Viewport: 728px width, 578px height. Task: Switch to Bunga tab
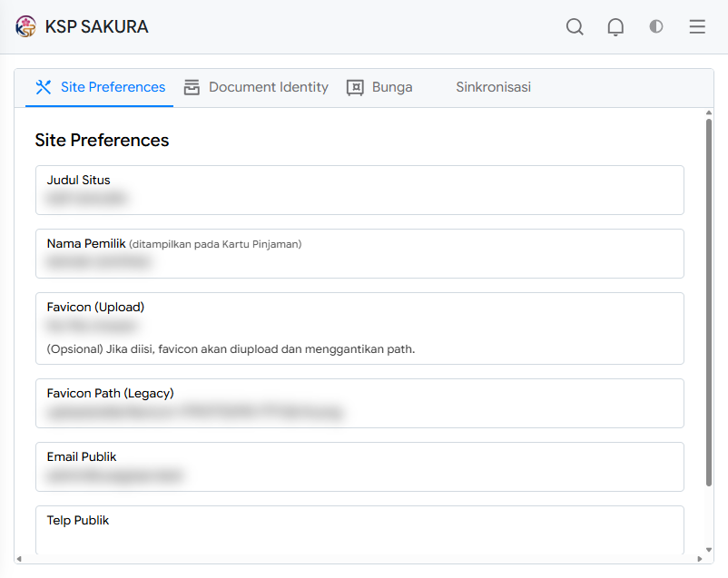pos(379,87)
